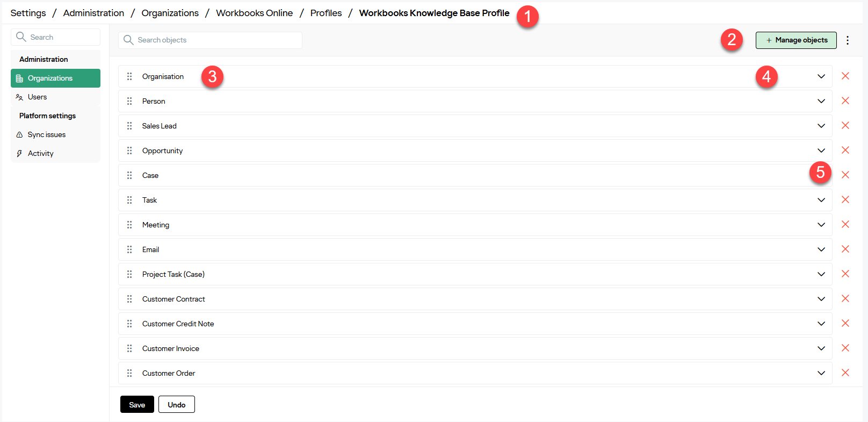Click the drag handle on Opportunity row
Viewport: 868px width, 422px height.
(x=129, y=151)
